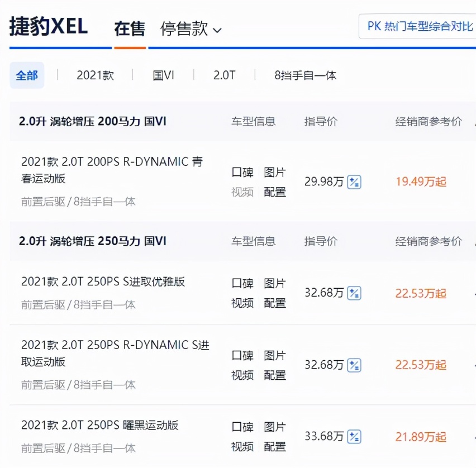Open 口碑 for R-DYNAMIC S进取运动版

(x=242, y=355)
